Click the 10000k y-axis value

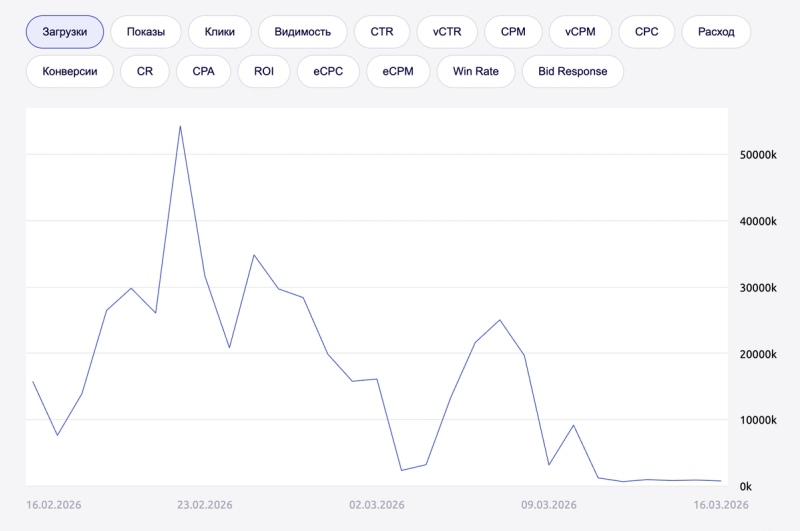point(758,420)
